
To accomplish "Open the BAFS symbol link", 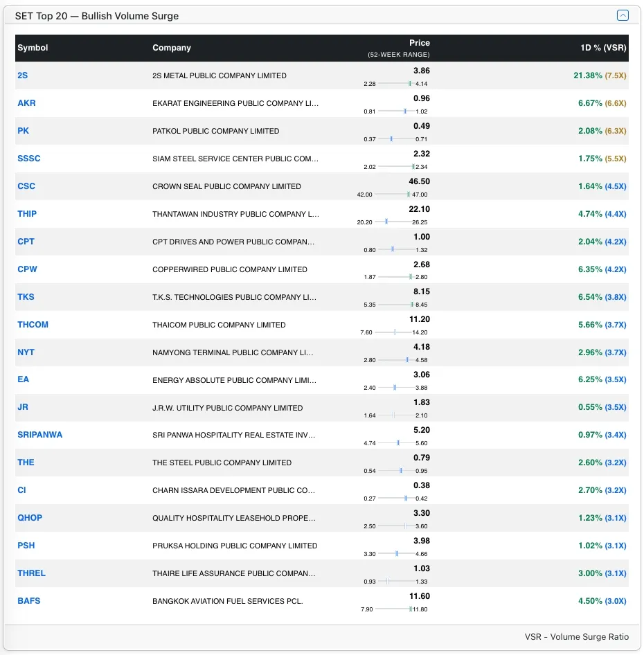I will coord(29,601).
